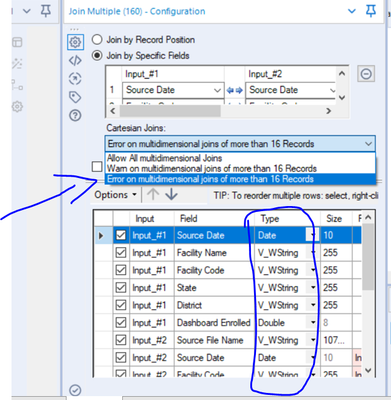
Task: Uncheck Input_#1 Facility Code field checkbox
Action: pos(121,270)
